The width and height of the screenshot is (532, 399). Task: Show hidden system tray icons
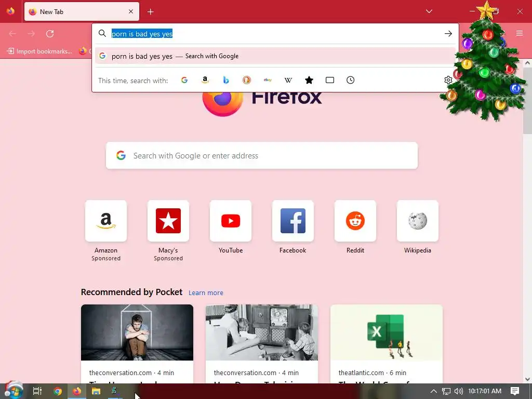434,391
